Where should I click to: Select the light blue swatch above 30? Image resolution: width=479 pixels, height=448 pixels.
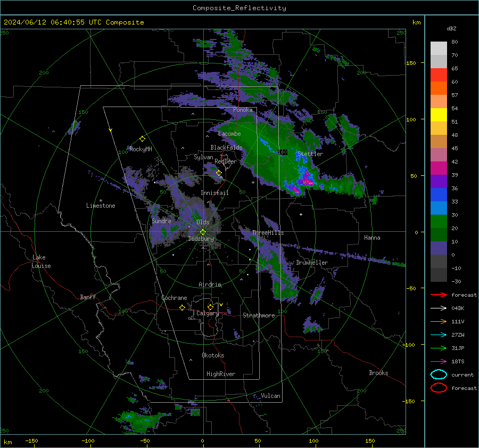tap(439, 208)
